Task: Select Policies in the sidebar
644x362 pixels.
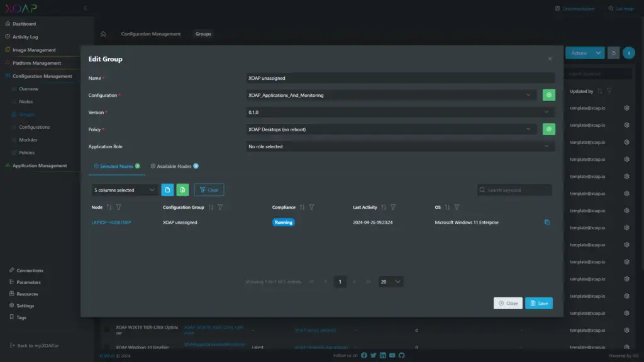Action: click(26, 153)
